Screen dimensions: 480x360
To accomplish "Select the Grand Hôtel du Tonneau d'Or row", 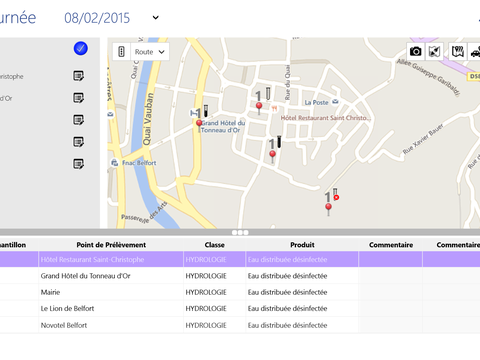I will point(240,276).
